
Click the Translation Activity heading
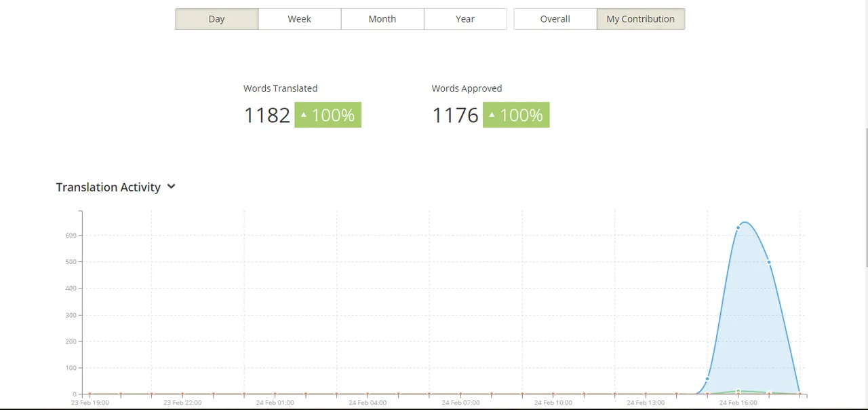coord(108,187)
